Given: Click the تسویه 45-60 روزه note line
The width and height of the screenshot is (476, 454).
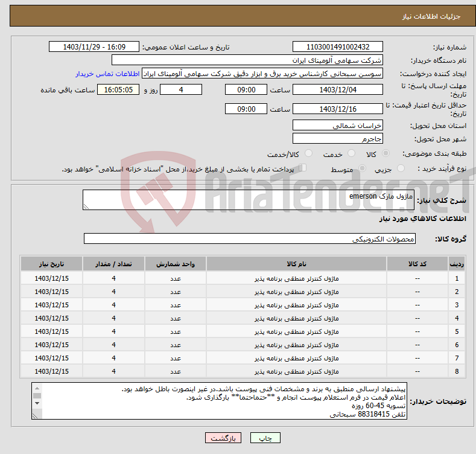Looking at the screenshot, I should tap(378, 406).
